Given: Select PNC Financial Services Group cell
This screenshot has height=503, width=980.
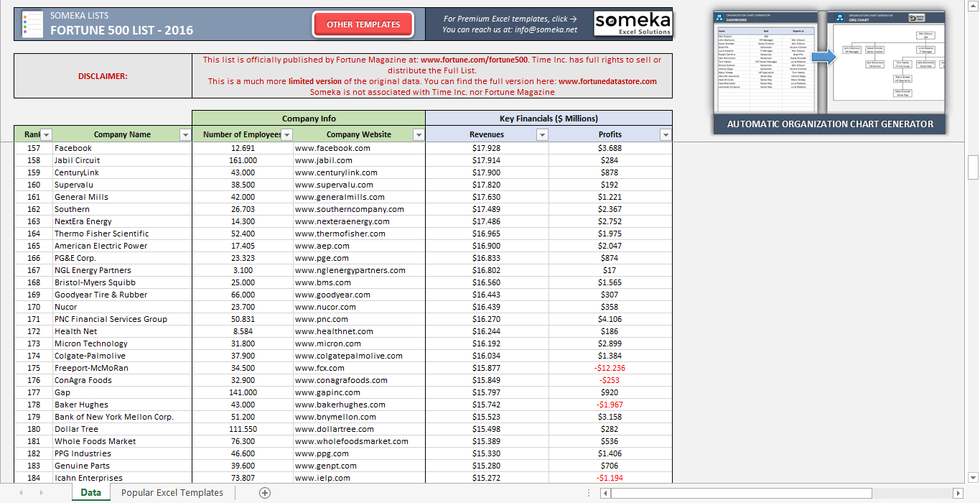Looking at the screenshot, I should pyautogui.click(x=123, y=319).
